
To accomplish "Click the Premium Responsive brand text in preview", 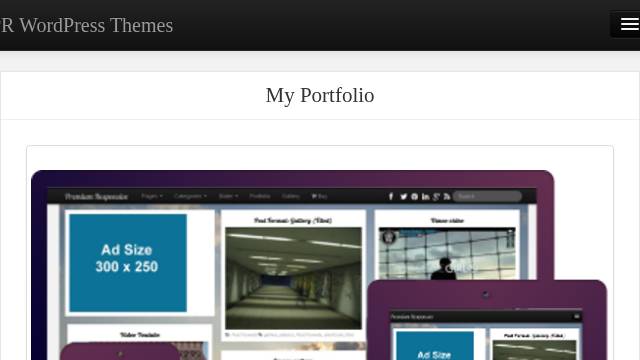I will pos(96,197).
